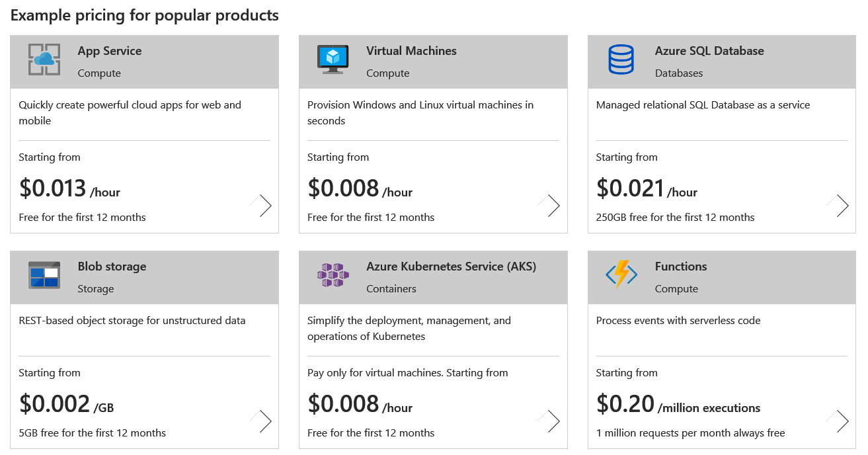Image resolution: width=868 pixels, height=455 pixels.
Task: Click the Azure SQL Database cylinder icon
Action: coord(621,60)
